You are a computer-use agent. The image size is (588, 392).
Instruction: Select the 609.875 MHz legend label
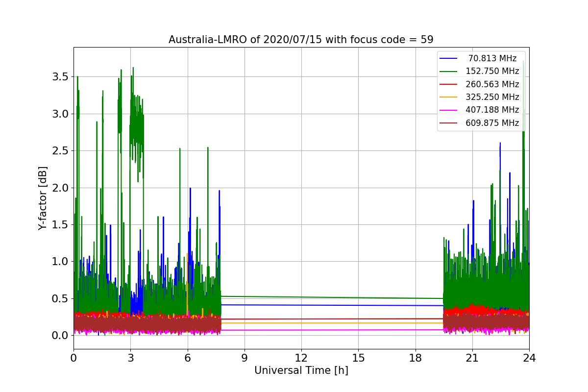492,123
